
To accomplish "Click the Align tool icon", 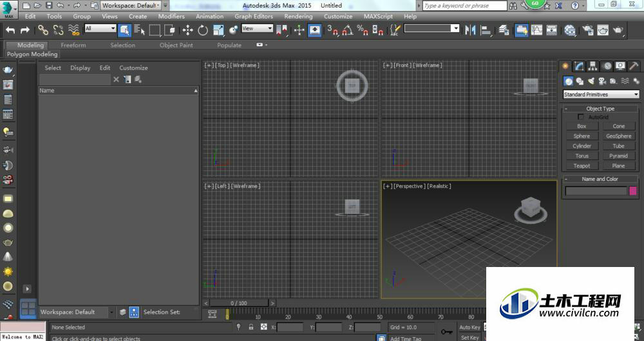I will point(486,30).
